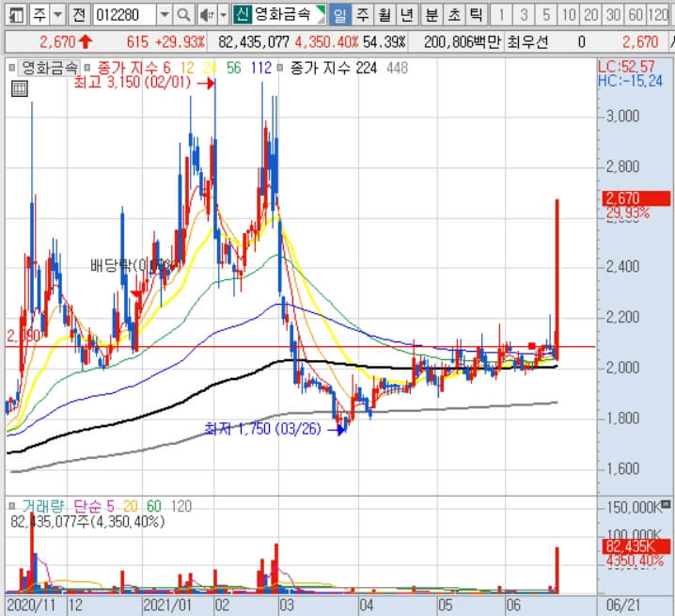Image resolution: width=675 pixels, height=616 pixels.
Task: Click the volume average 60 legend value
Action: (154, 506)
